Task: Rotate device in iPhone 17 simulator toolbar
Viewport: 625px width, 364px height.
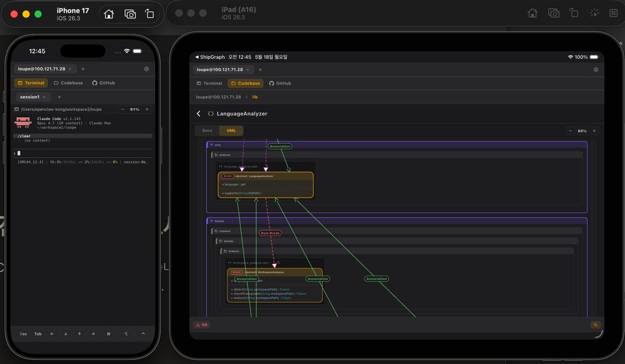Action: [x=149, y=14]
